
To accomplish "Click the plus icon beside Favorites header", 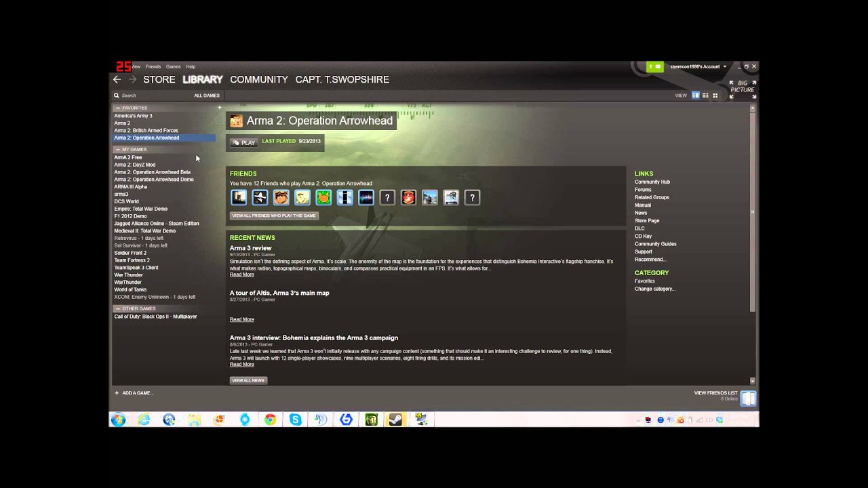I will 219,108.
